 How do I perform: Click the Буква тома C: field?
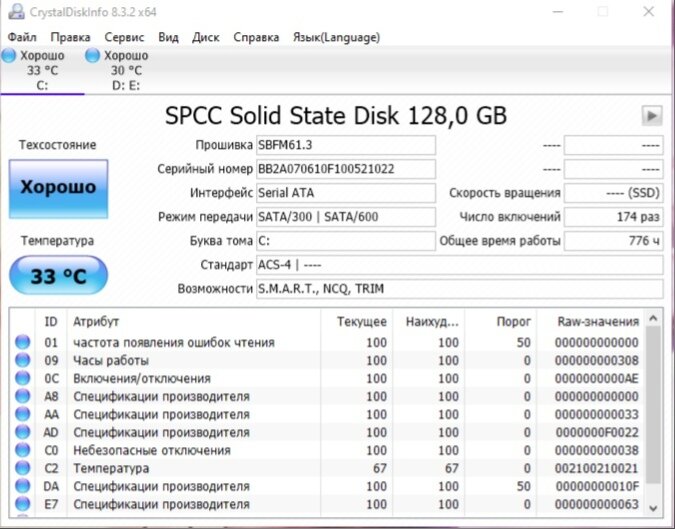tap(346, 241)
